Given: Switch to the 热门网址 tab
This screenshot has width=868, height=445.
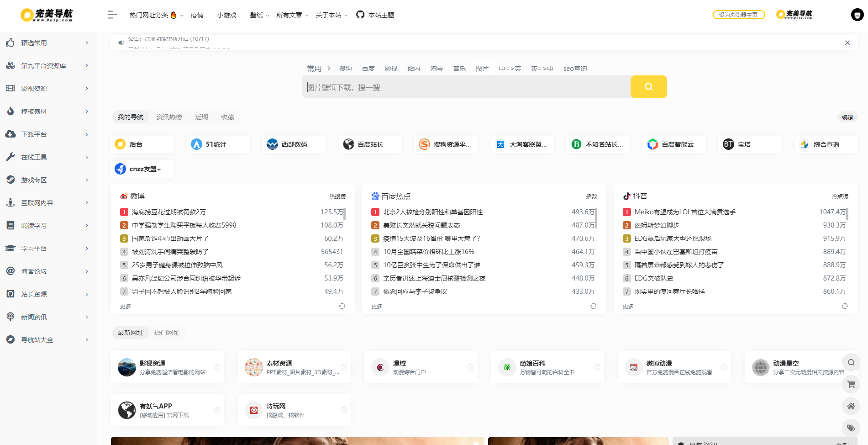Looking at the screenshot, I should (167, 333).
